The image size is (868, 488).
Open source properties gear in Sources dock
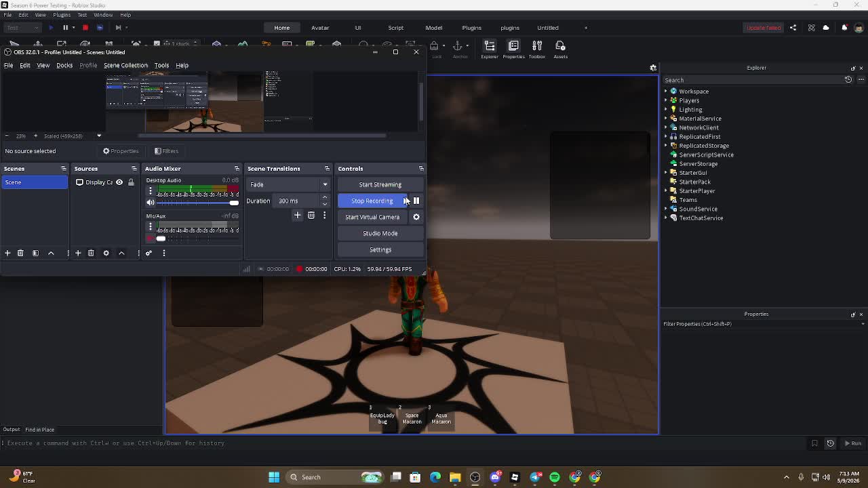click(x=106, y=253)
